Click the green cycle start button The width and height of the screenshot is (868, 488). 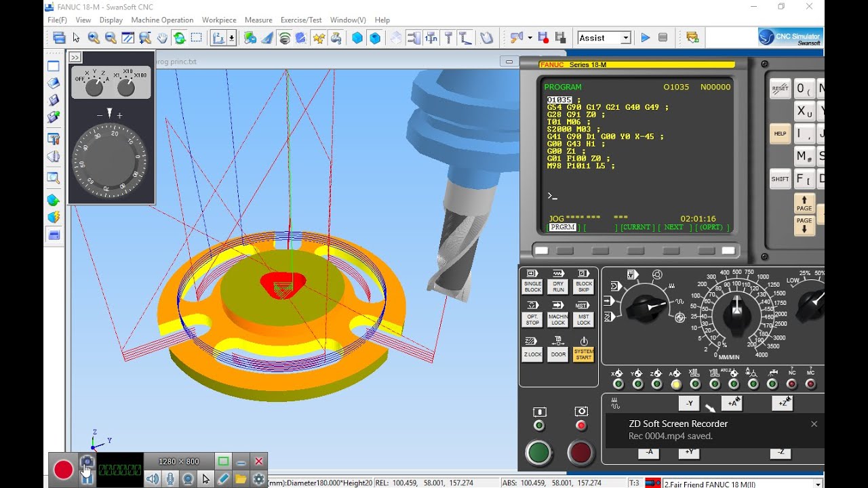pos(539,453)
